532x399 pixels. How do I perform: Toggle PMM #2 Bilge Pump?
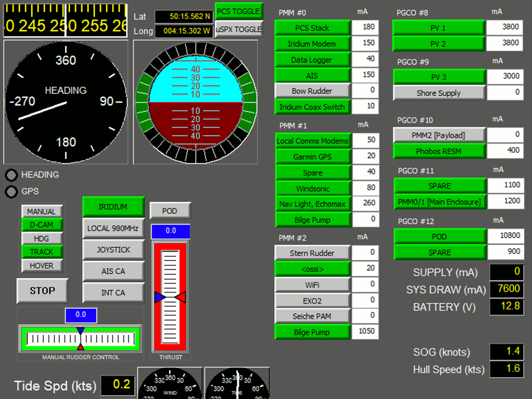(x=312, y=332)
